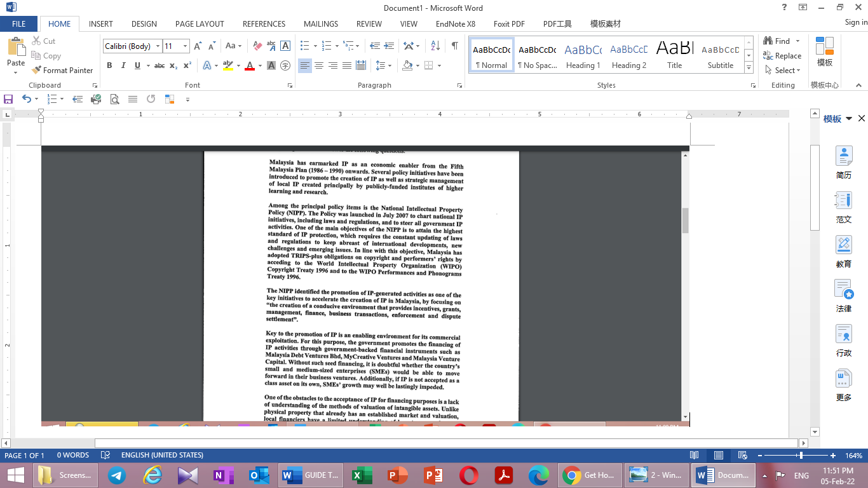Select the Format Painter tool

click(62, 70)
